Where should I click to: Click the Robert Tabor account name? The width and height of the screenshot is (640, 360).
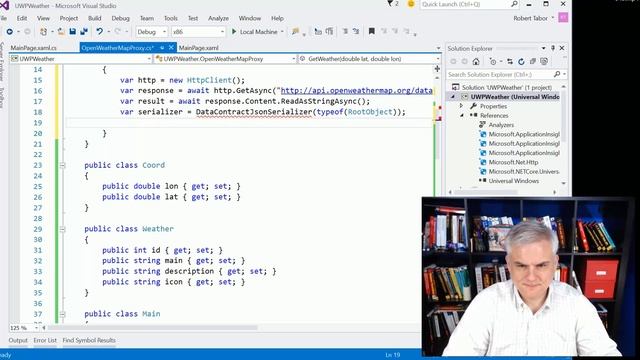531,18
